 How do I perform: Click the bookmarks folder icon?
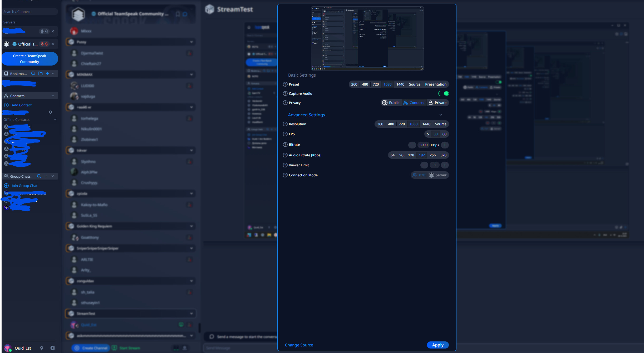(x=40, y=73)
